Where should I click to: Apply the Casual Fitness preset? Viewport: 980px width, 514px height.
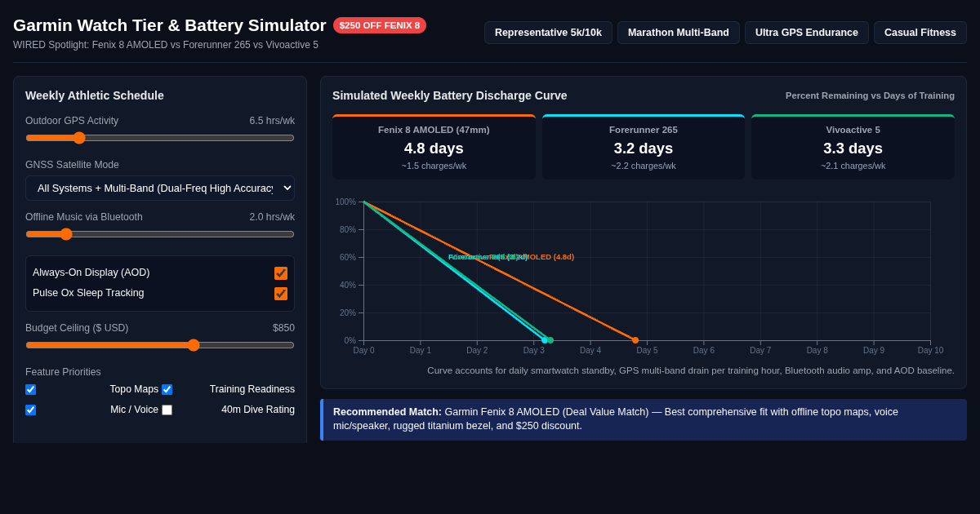920,33
